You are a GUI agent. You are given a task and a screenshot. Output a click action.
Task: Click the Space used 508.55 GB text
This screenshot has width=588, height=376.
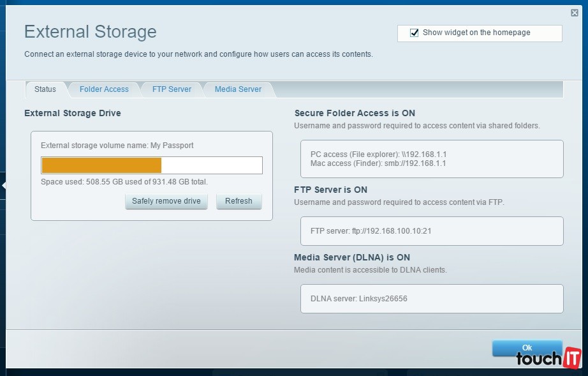point(124,182)
